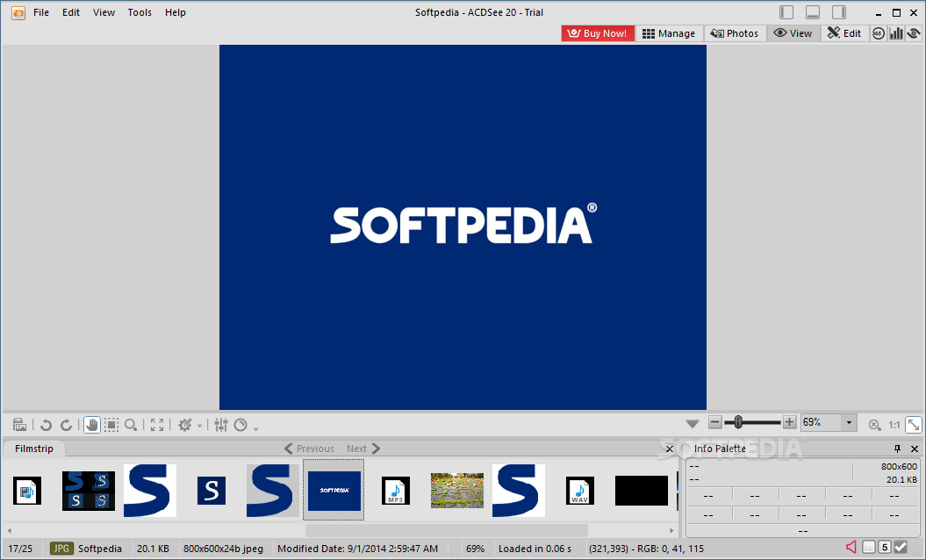Close the Info Palette panel
The image size is (926, 560).
915,449
